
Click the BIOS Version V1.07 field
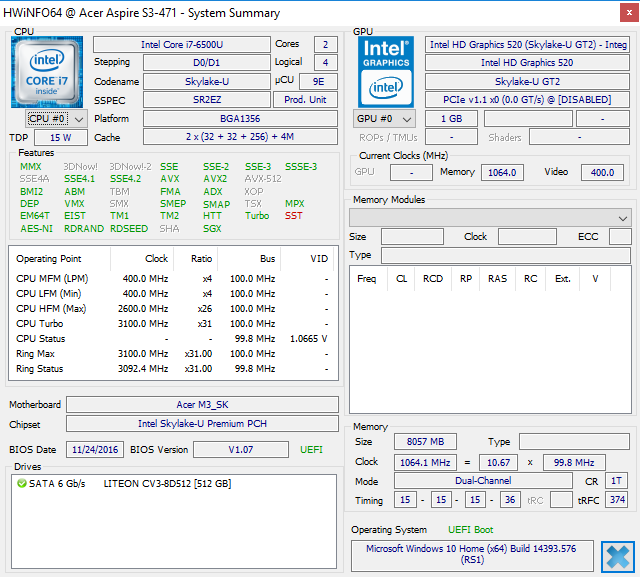click(x=239, y=450)
